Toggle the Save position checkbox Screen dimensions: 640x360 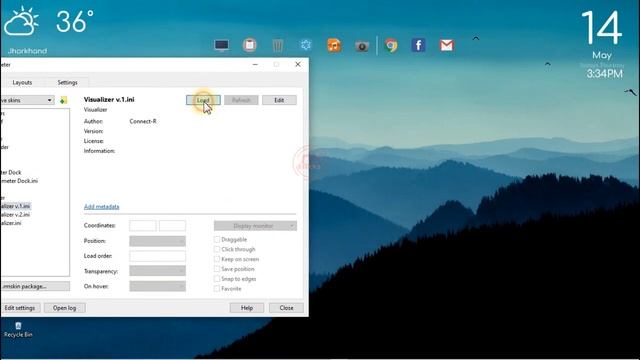point(217,269)
